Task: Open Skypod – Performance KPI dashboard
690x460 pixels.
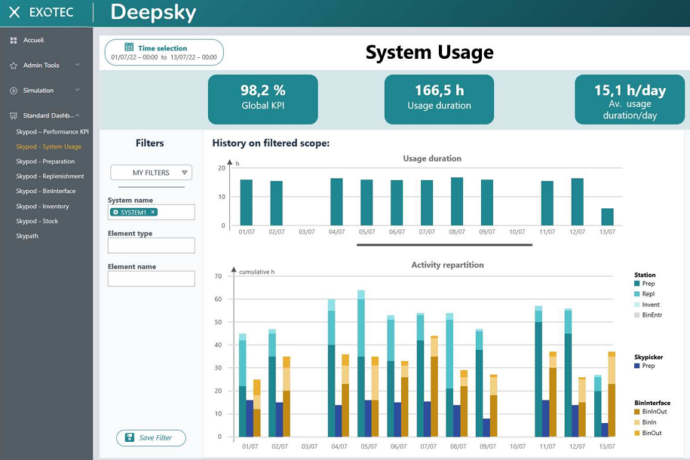Action: coord(52,132)
